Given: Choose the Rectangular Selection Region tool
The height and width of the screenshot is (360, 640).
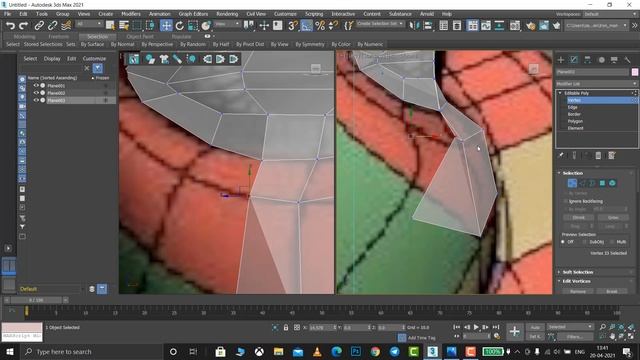Looking at the screenshot, I should [x=137, y=26].
